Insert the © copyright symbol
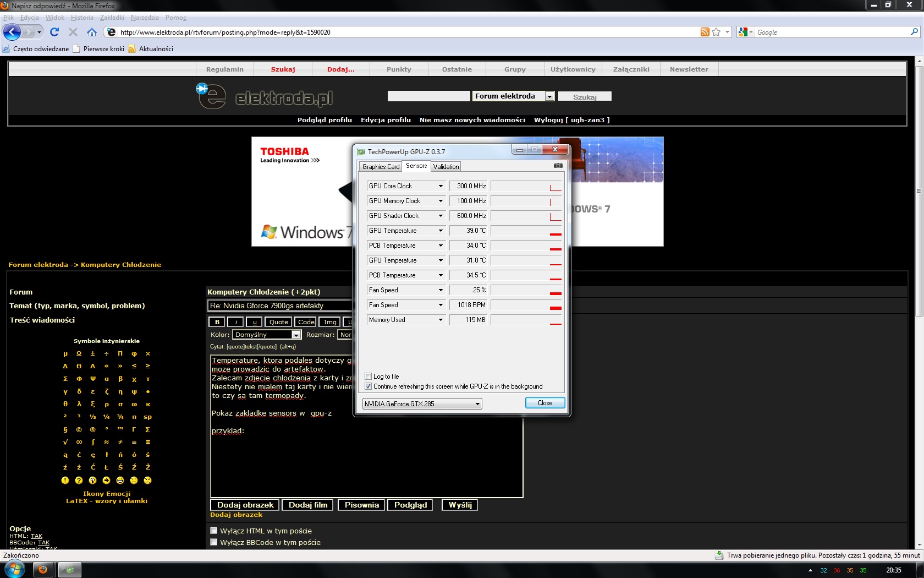The width and height of the screenshot is (924, 578). point(79,429)
